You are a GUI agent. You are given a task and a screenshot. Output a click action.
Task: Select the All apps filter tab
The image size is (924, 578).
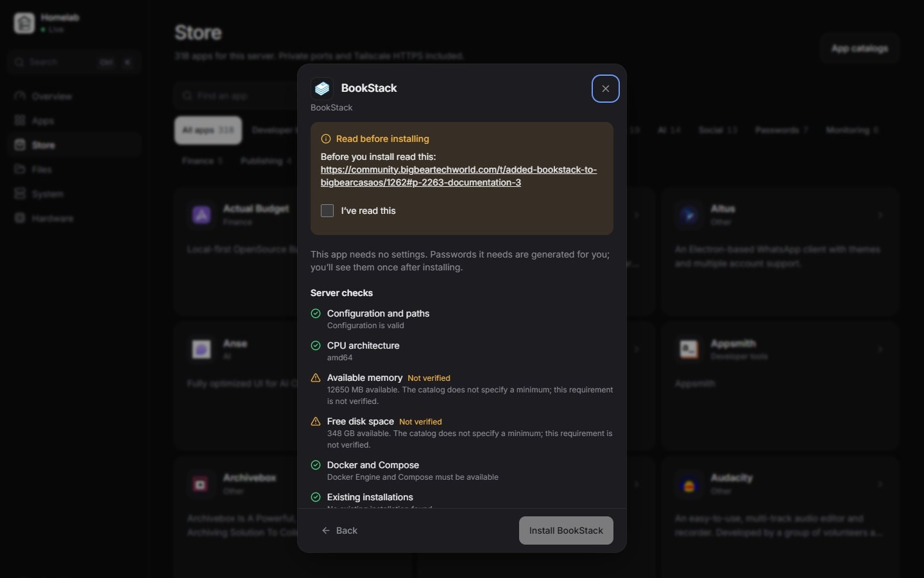[x=208, y=130]
